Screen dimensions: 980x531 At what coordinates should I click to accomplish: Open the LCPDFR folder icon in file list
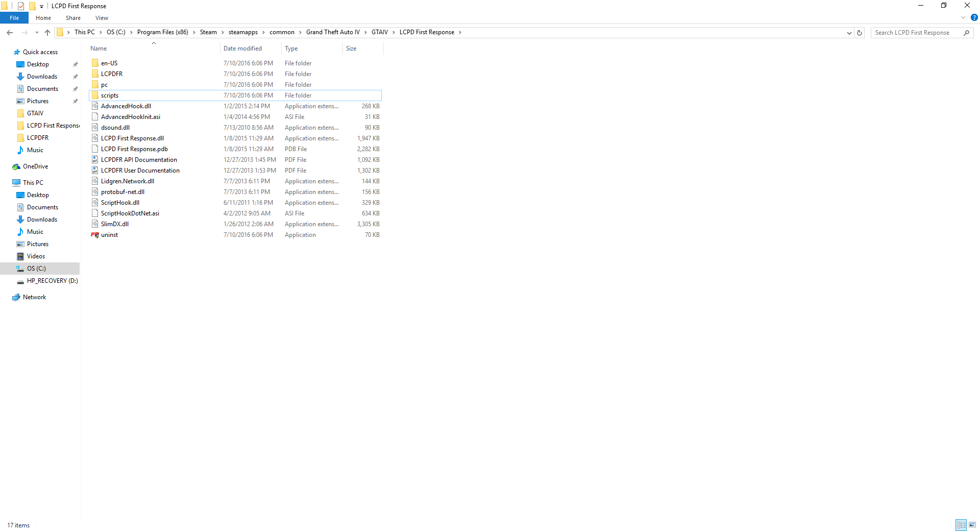point(95,74)
